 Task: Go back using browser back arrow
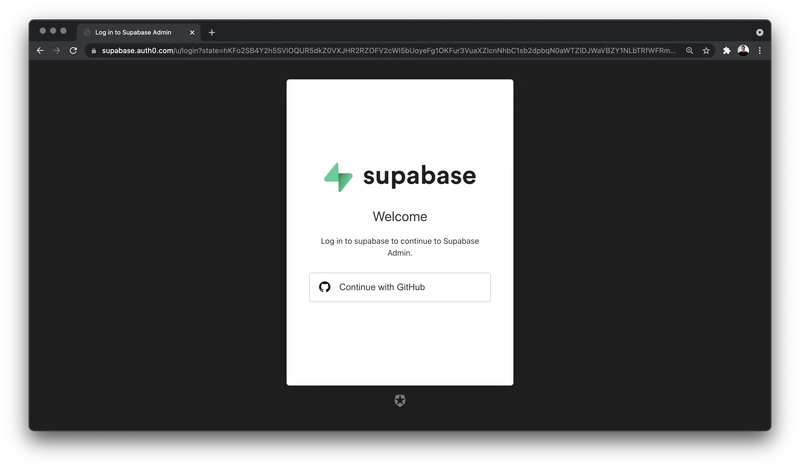[40, 51]
